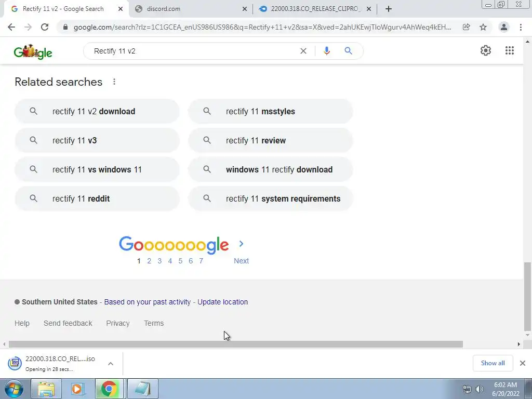Click Update location link

click(x=222, y=302)
